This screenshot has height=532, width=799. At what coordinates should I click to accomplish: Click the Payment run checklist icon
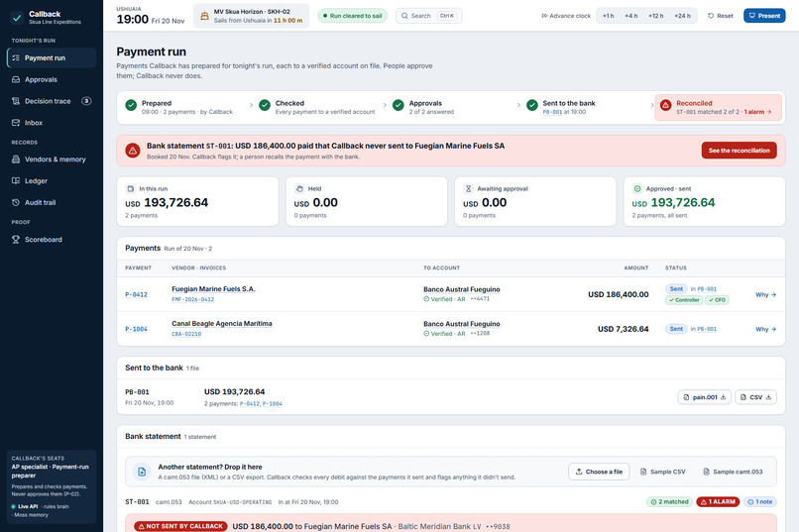(x=16, y=58)
